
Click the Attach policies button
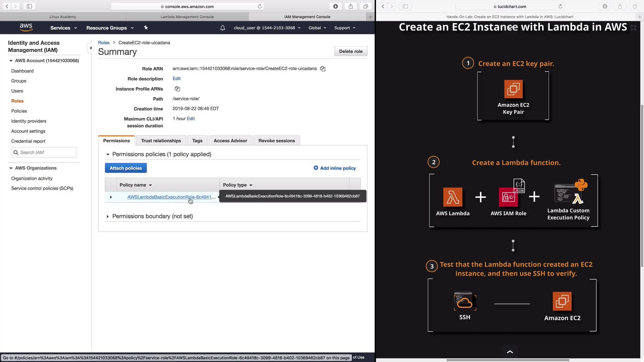[x=125, y=168]
